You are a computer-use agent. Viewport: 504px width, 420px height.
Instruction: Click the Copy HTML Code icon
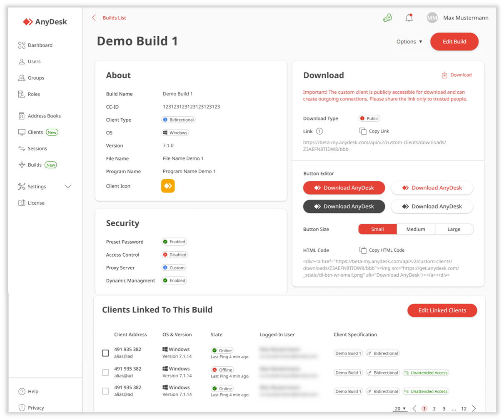click(x=363, y=250)
